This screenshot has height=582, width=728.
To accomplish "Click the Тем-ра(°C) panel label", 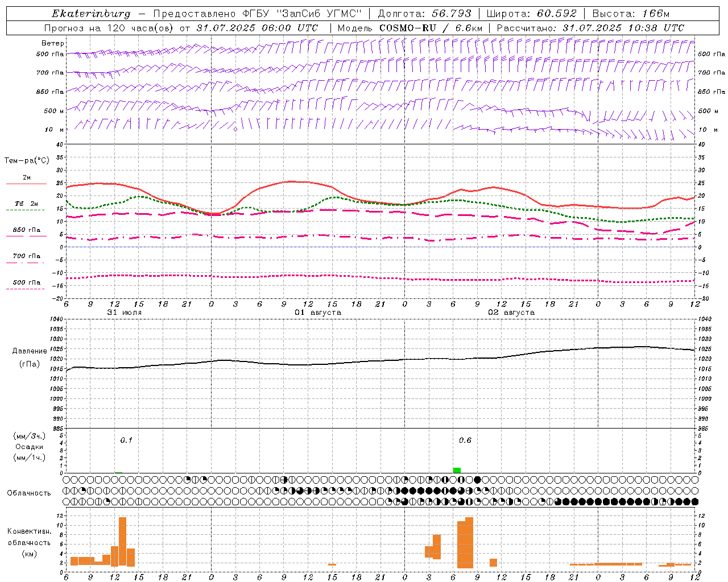I will click(x=27, y=161).
